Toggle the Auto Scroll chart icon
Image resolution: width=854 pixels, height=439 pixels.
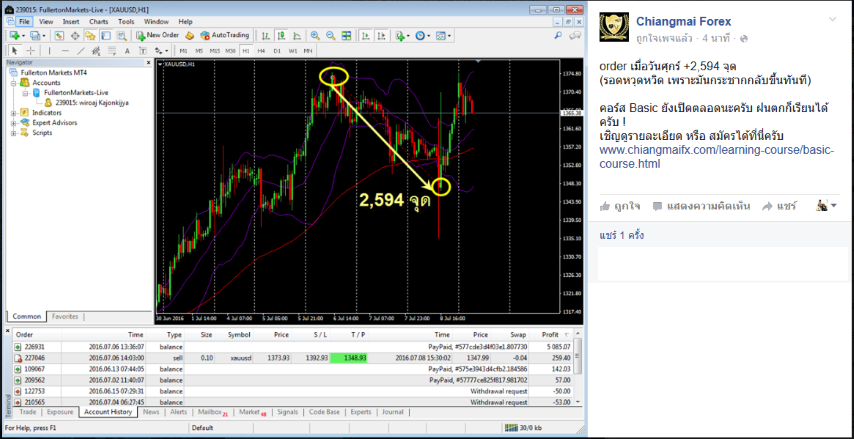tap(365, 35)
